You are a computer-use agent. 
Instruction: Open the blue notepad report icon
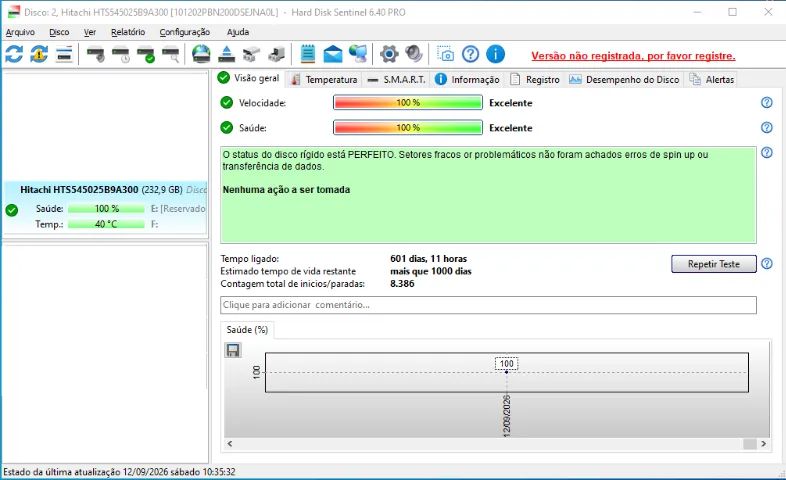(308, 54)
